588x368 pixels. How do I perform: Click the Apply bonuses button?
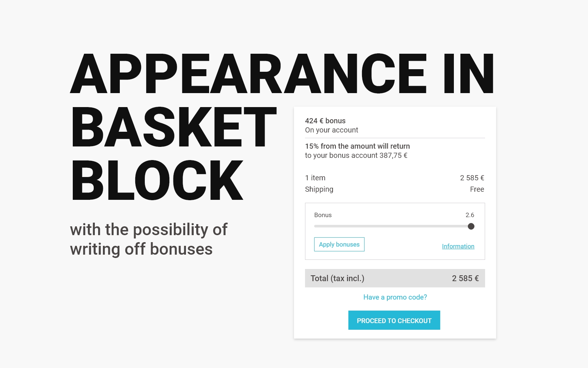click(339, 244)
